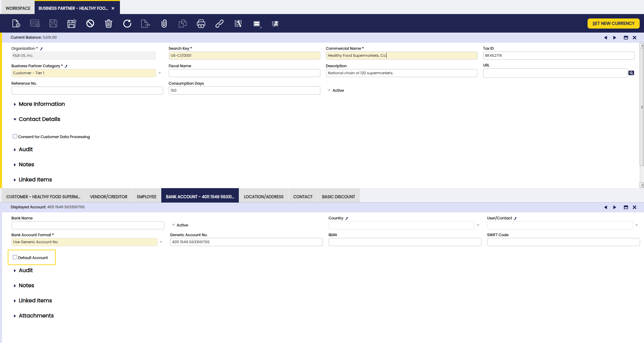Screen dimensions: 644x343
Task: Click the Generic Account No. field
Action: [246, 242]
